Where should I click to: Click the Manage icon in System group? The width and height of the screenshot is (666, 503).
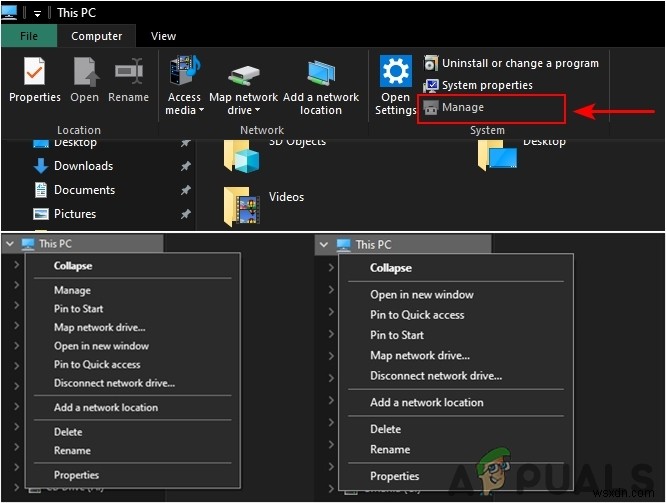(430, 107)
